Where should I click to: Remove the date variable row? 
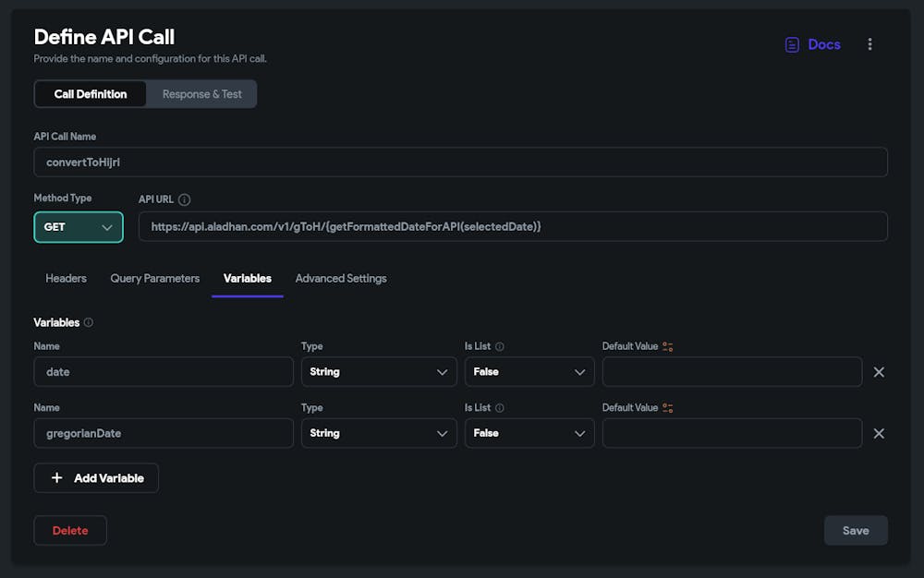879,372
